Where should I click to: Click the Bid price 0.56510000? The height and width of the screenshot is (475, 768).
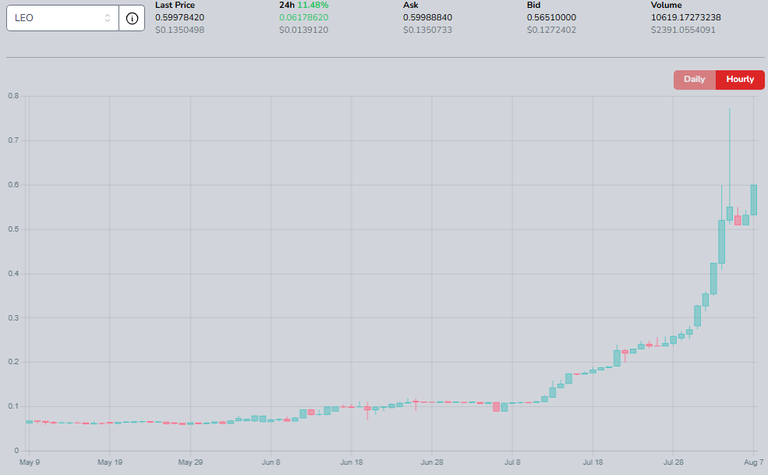(552, 17)
